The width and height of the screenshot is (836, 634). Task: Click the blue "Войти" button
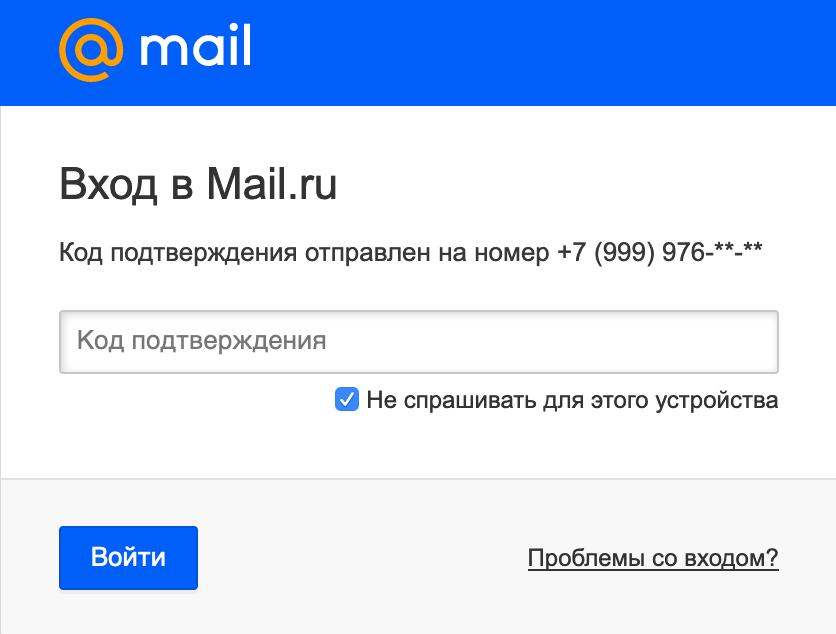(x=128, y=558)
